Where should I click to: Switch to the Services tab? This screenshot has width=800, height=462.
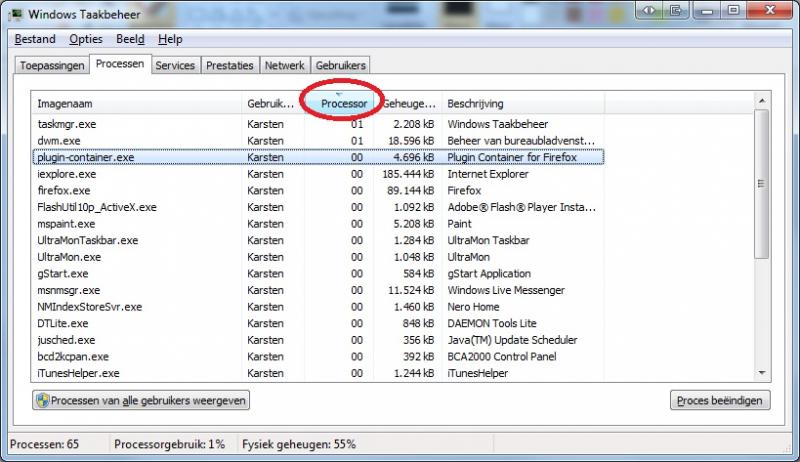[175, 66]
